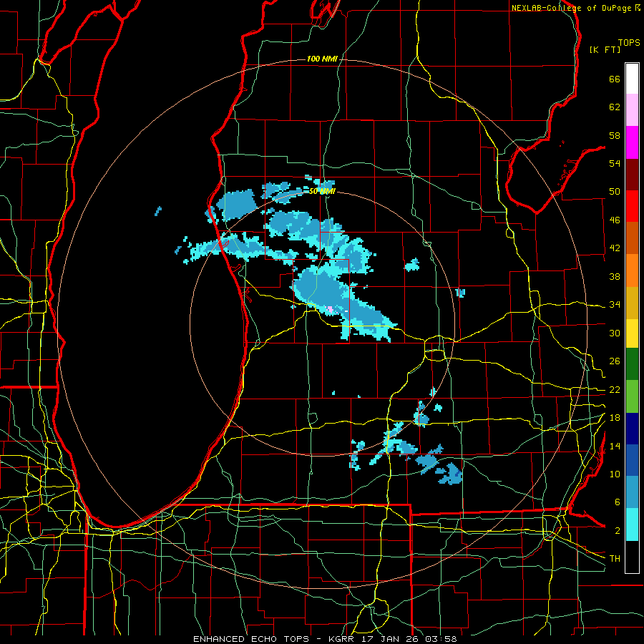Viewport: 644px width, 644px height.
Task: Click the "18" legend value
Action: tap(615, 418)
